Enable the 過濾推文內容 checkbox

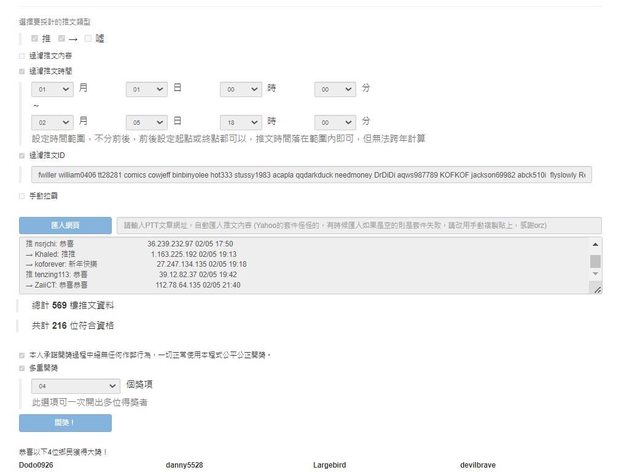coord(22,55)
